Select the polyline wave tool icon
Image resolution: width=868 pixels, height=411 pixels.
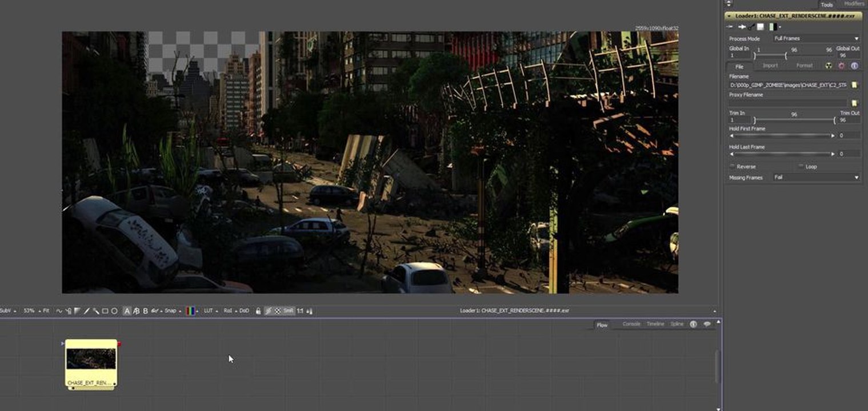(59, 311)
